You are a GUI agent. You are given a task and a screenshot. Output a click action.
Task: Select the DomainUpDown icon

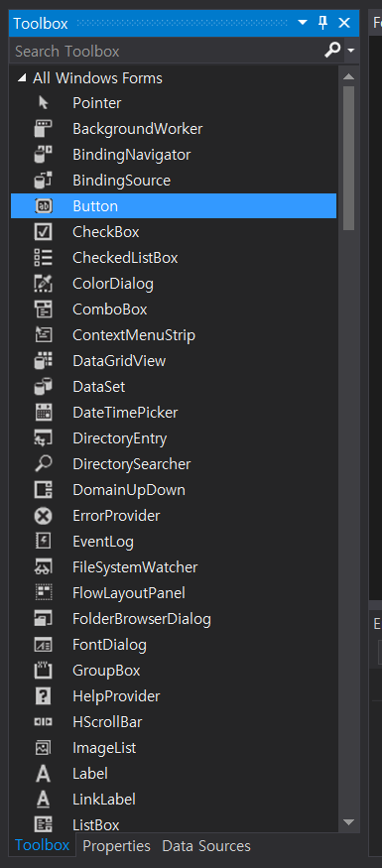[x=44, y=490]
